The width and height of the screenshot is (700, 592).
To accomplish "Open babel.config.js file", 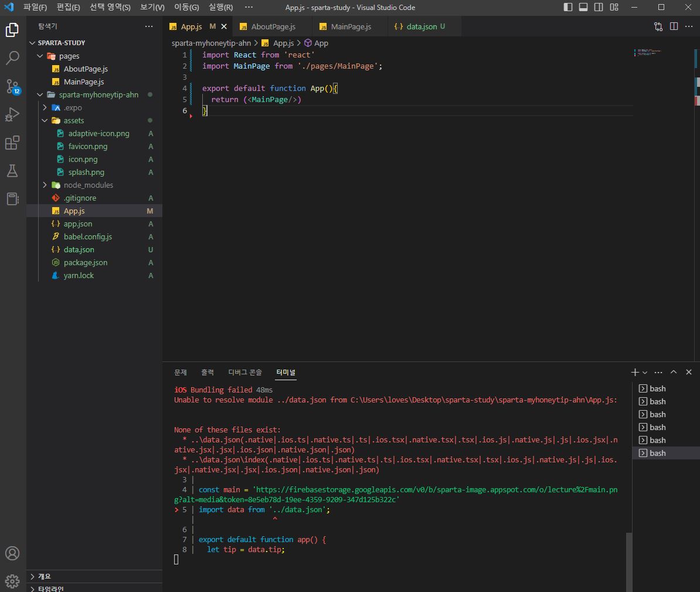I will tap(94, 237).
